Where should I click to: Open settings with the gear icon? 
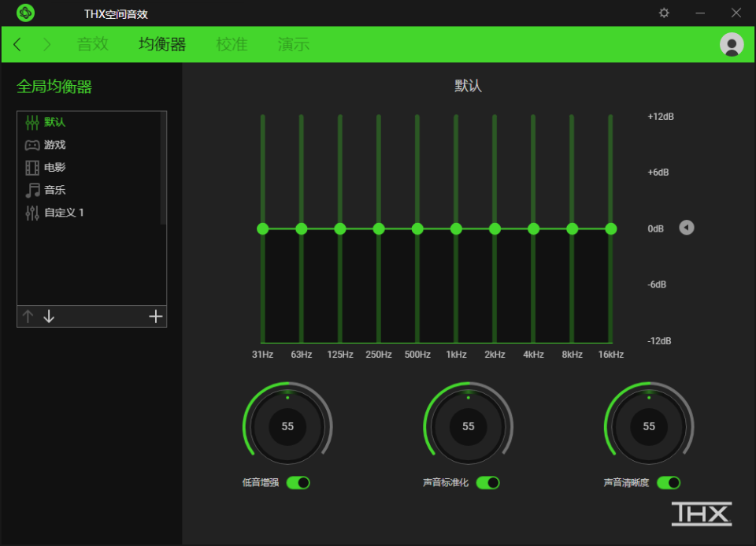point(664,13)
